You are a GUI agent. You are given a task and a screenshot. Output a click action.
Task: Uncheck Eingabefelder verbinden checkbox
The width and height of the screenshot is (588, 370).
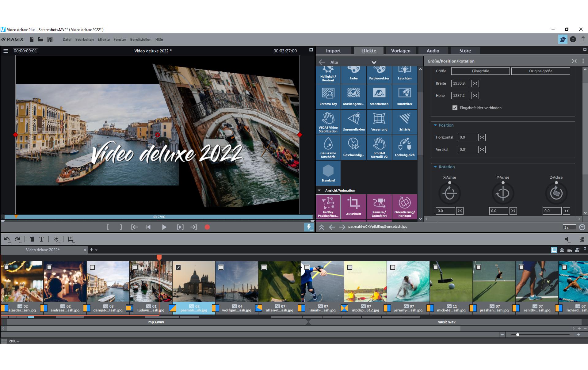tap(455, 108)
